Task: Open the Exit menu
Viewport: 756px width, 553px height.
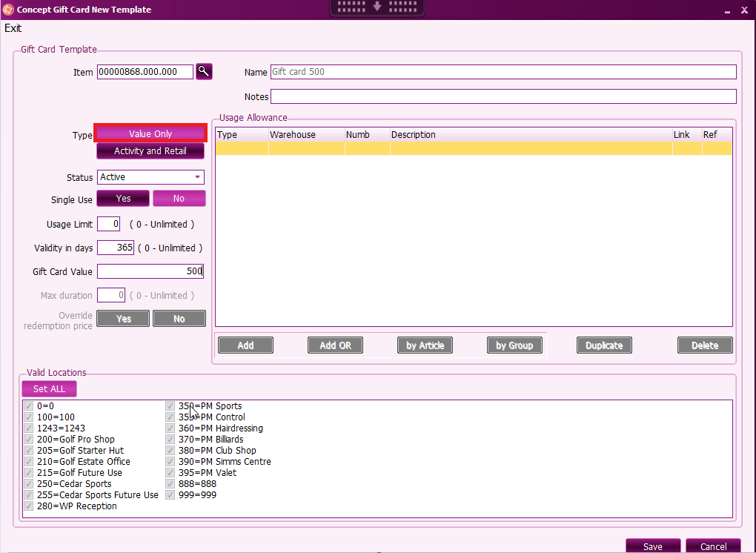Action: [x=13, y=28]
